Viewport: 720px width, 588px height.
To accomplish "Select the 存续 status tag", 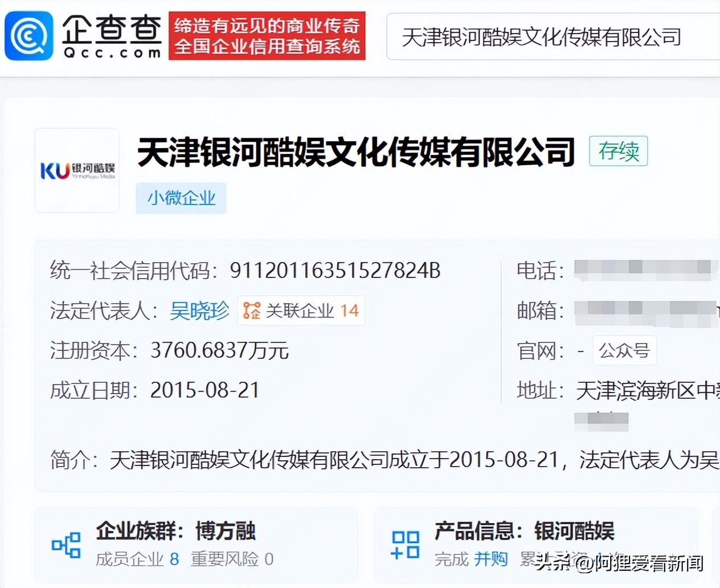I will (618, 151).
